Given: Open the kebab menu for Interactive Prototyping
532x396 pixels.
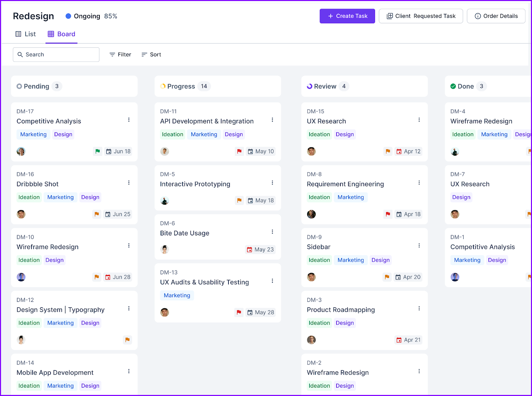Looking at the screenshot, I should [x=272, y=183].
